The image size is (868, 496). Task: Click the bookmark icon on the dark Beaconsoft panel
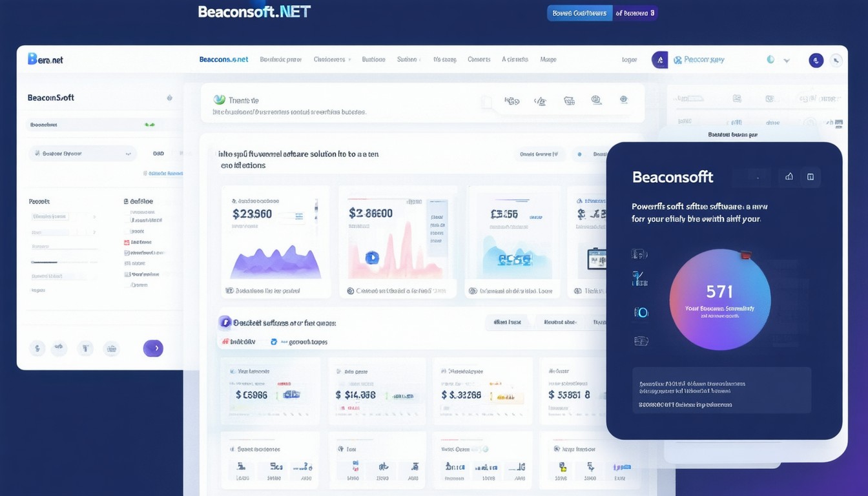click(x=811, y=176)
